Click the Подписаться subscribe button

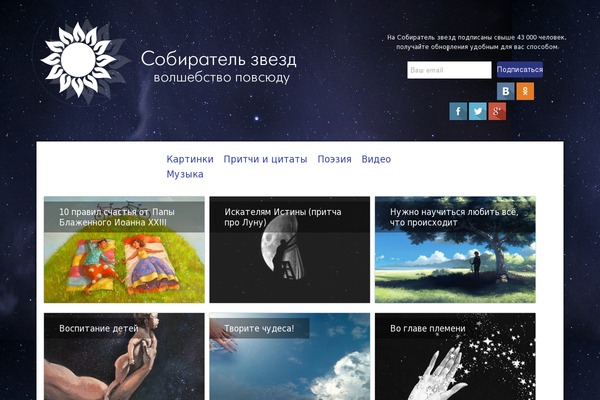[520, 70]
